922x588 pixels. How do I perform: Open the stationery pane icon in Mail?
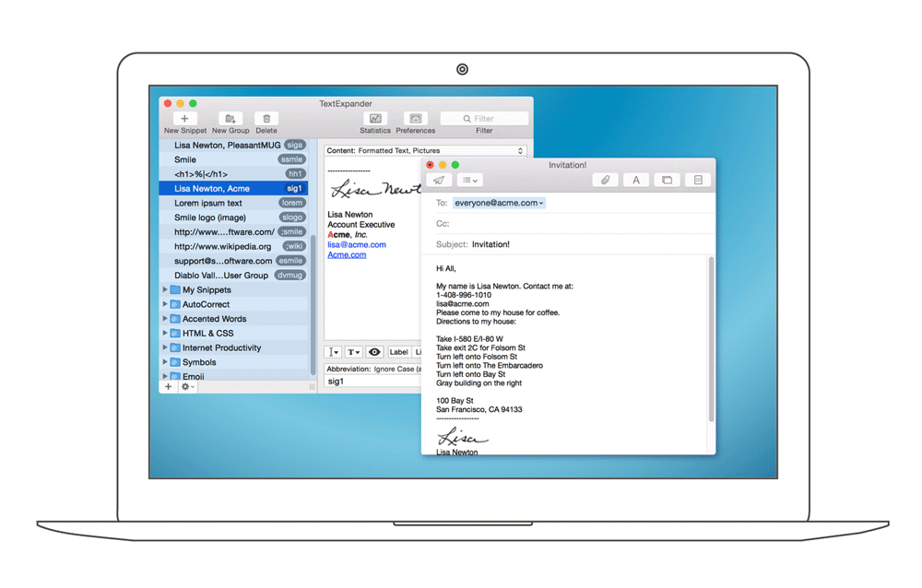698,181
